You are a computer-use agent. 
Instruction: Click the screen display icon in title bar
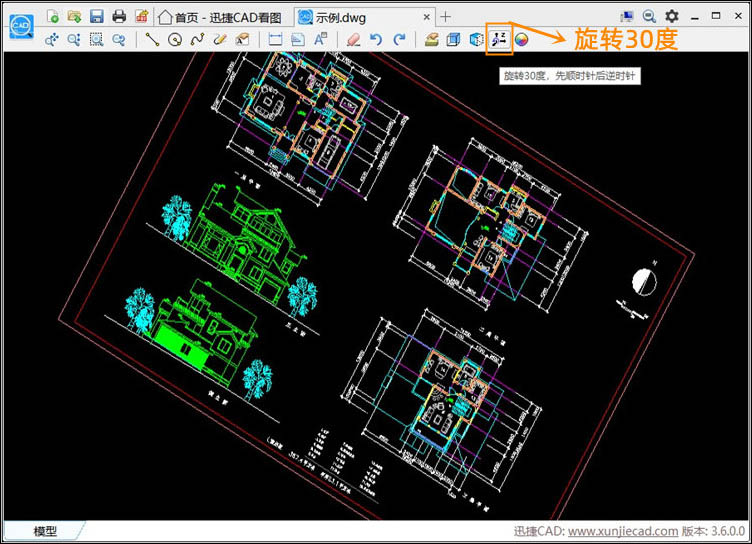[x=626, y=17]
